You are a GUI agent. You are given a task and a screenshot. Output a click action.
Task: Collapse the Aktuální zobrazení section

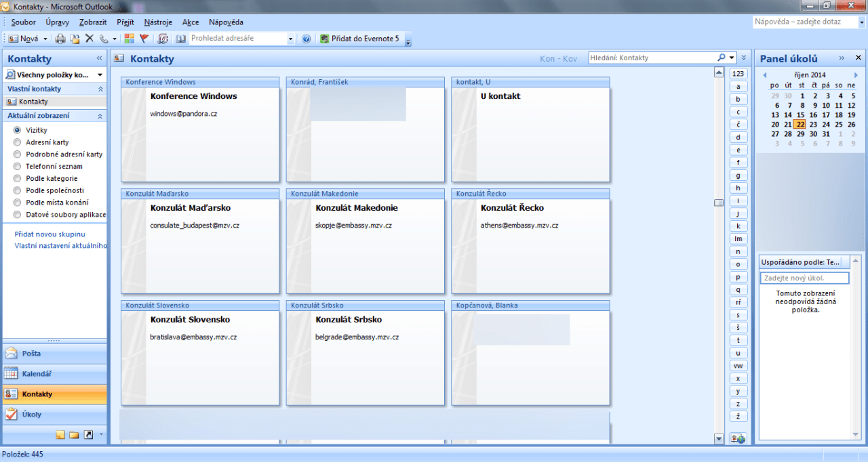(x=100, y=116)
